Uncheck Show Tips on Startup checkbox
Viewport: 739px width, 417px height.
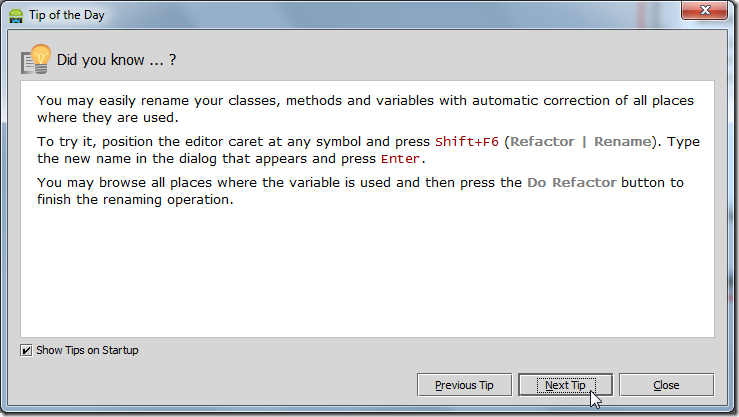[x=26, y=350]
